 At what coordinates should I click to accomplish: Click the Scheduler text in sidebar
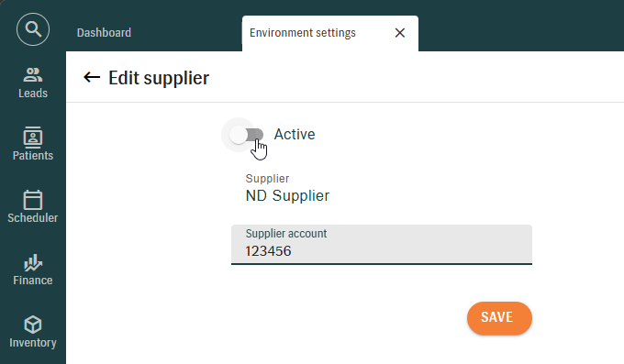point(33,218)
